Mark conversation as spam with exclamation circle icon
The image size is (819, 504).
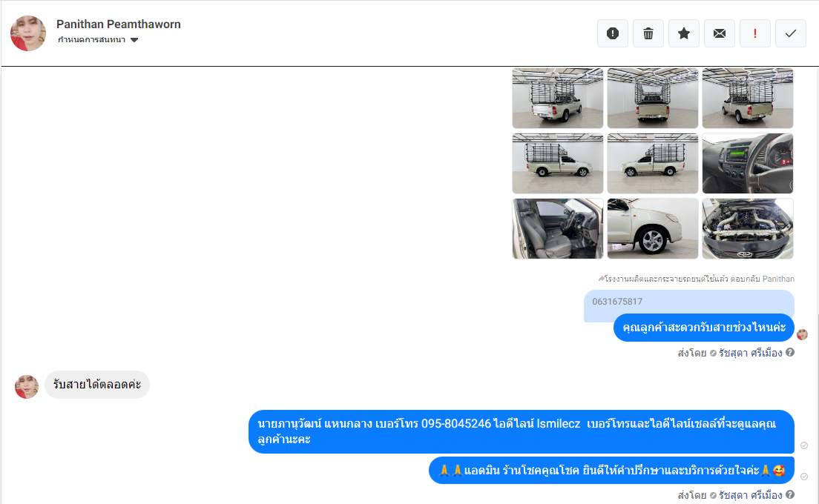(x=613, y=33)
